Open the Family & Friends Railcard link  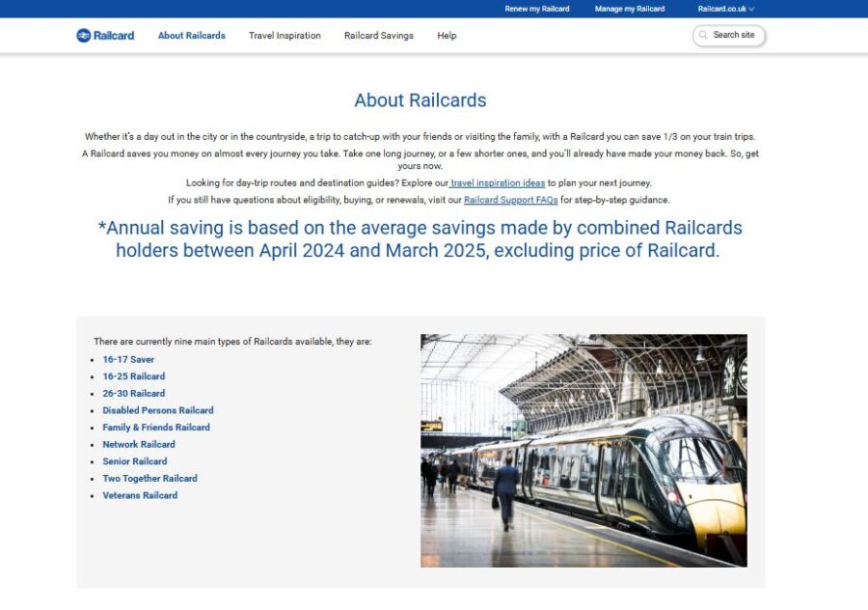[x=156, y=428]
